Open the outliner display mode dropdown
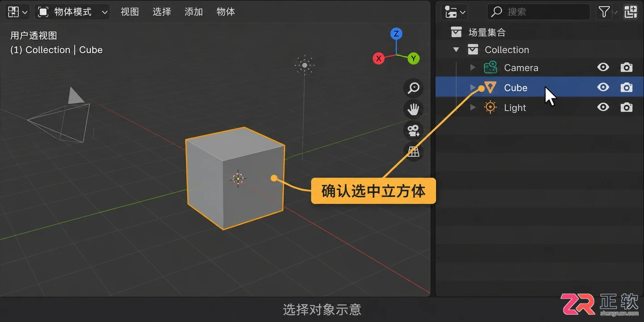The height and width of the screenshot is (322, 644). click(x=454, y=12)
